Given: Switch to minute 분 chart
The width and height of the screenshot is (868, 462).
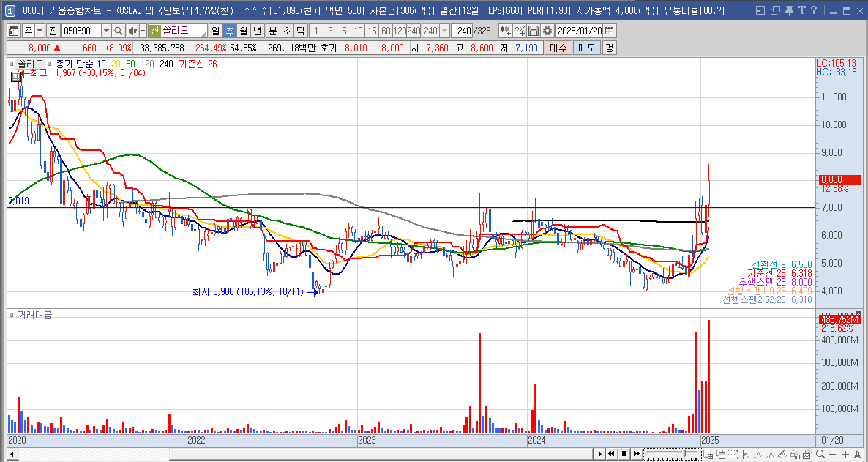Looking at the screenshot, I should tap(272, 31).
